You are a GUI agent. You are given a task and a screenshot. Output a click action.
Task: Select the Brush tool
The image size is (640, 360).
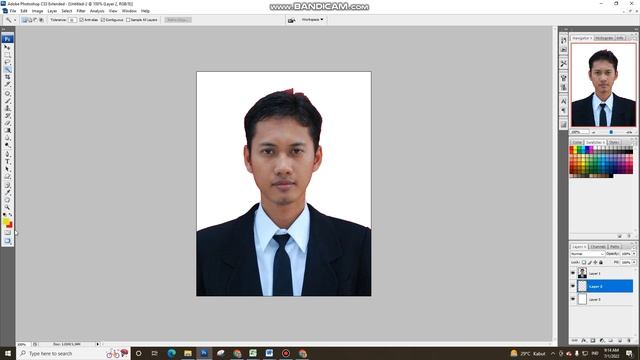[x=7, y=101]
